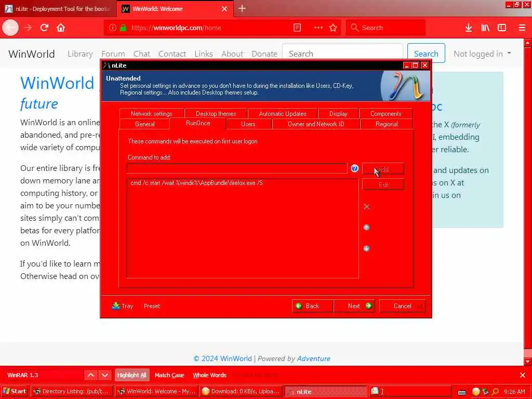This screenshot has width=532, height=399.
Task: Open the About link in WinWorld navbar
Action: click(232, 54)
